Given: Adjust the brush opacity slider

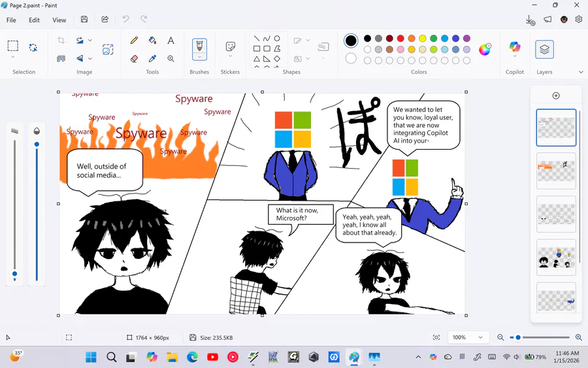Looking at the screenshot, I should coord(37,210).
